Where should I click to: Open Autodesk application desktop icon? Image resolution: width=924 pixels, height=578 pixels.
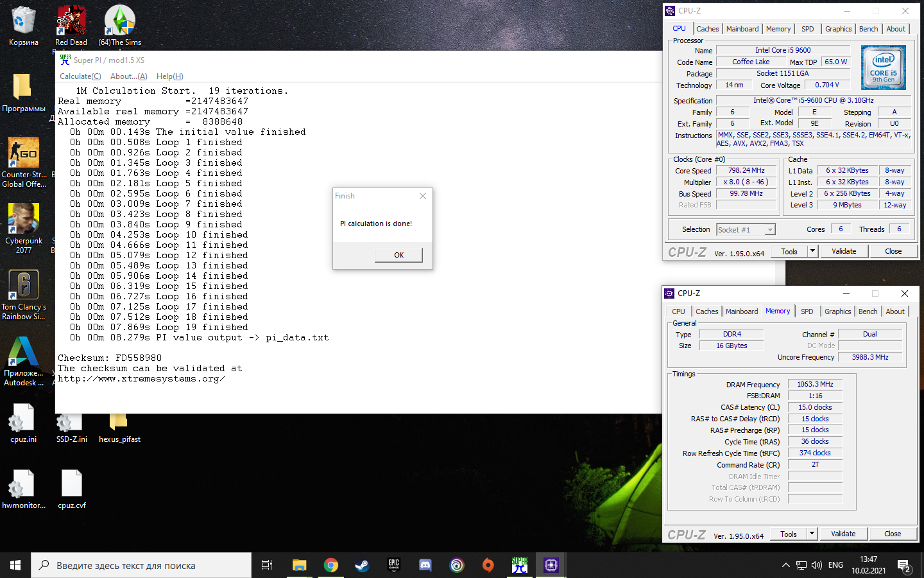point(23,361)
